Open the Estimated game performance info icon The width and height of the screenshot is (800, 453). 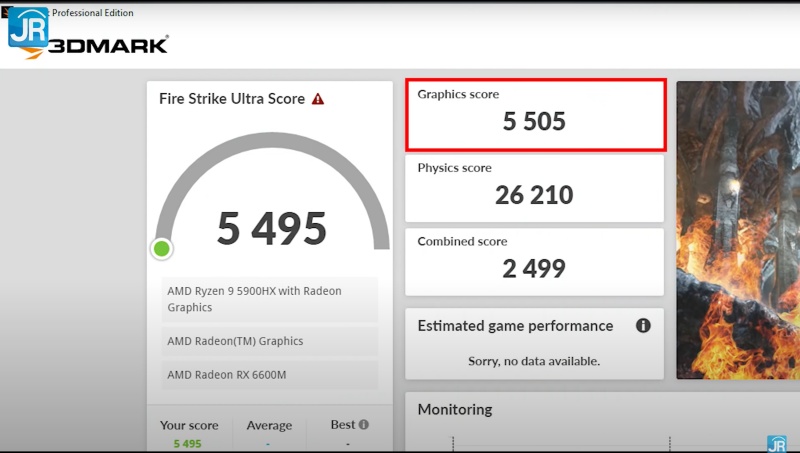point(643,325)
